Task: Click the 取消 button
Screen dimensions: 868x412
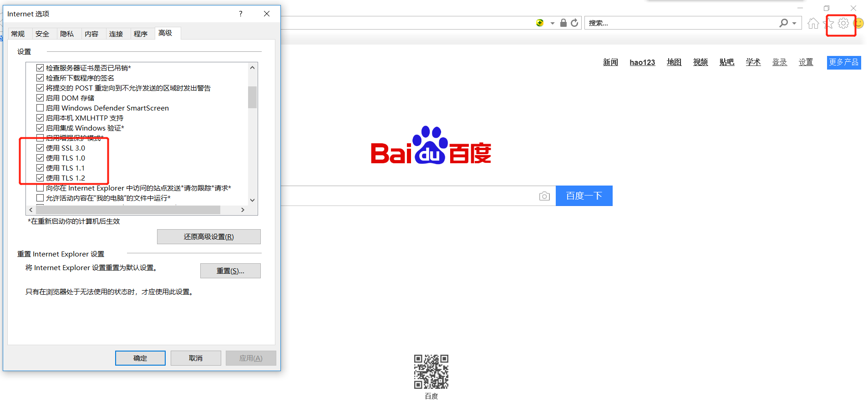Action: click(196, 358)
